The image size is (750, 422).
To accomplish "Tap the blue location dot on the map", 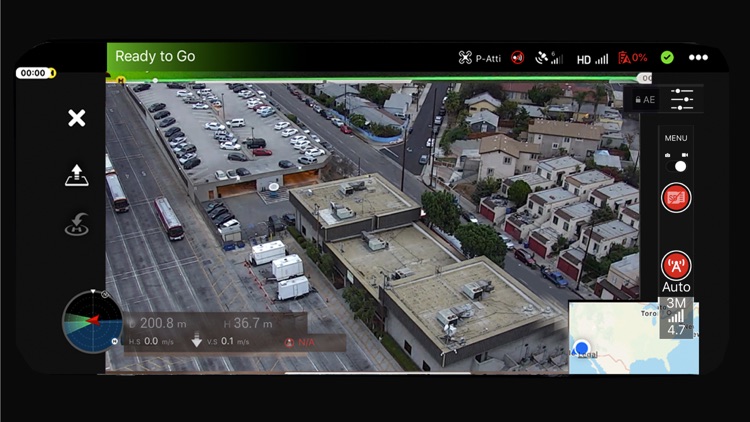I will (x=582, y=347).
